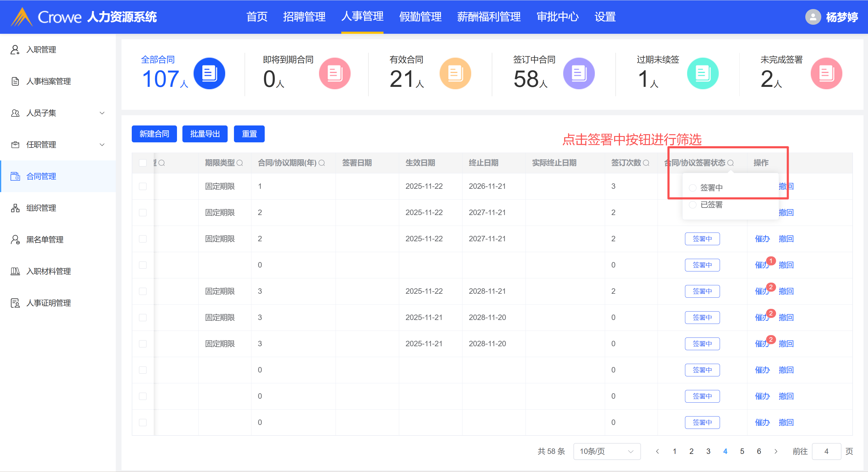
Task: Click the 签订中合同 purple document icon
Action: tap(579, 74)
